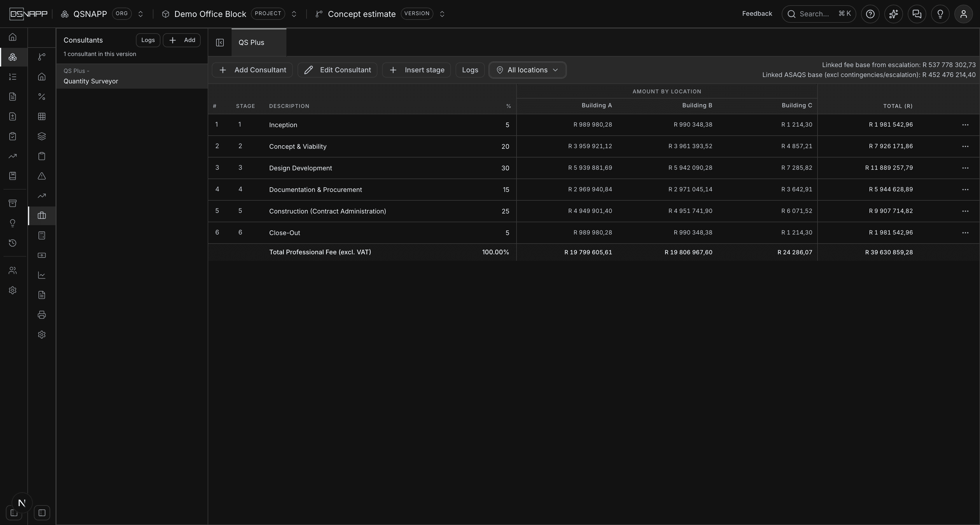980x525 pixels.
Task: Open the warning triangle icon in second sidebar
Action: (42, 176)
